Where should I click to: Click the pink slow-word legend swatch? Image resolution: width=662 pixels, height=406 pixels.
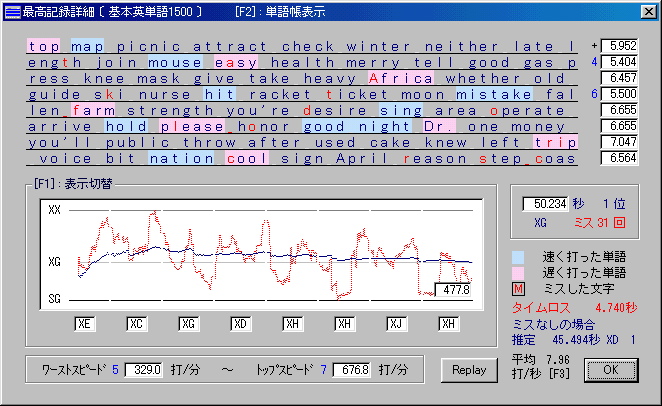[518, 273]
